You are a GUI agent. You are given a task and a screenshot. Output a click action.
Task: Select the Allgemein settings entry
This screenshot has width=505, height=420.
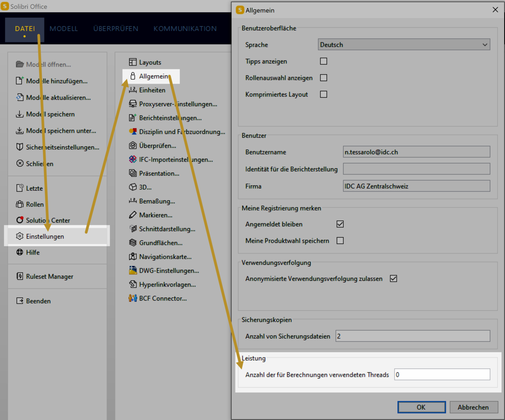(x=151, y=76)
